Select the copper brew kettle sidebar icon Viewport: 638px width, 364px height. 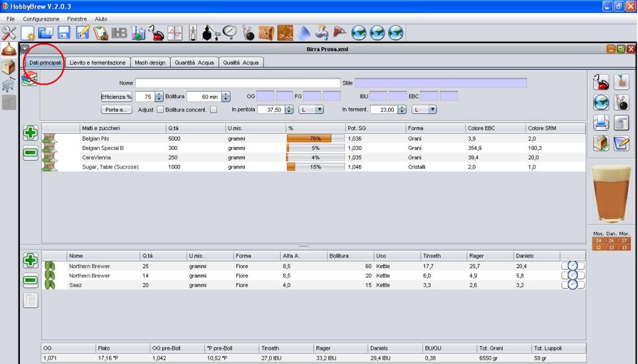[9, 50]
